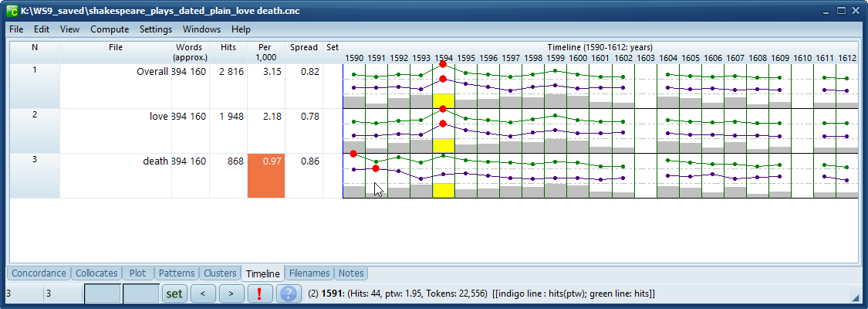Open the File menu
Image resolution: width=868 pixels, height=309 pixels.
click(x=16, y=29)
